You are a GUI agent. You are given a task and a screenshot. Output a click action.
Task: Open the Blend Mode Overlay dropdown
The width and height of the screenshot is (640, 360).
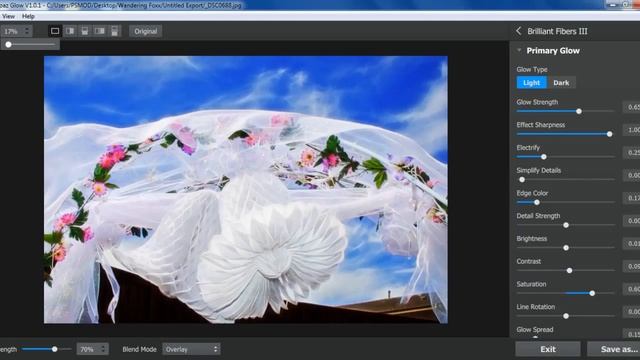pos(191,349)
